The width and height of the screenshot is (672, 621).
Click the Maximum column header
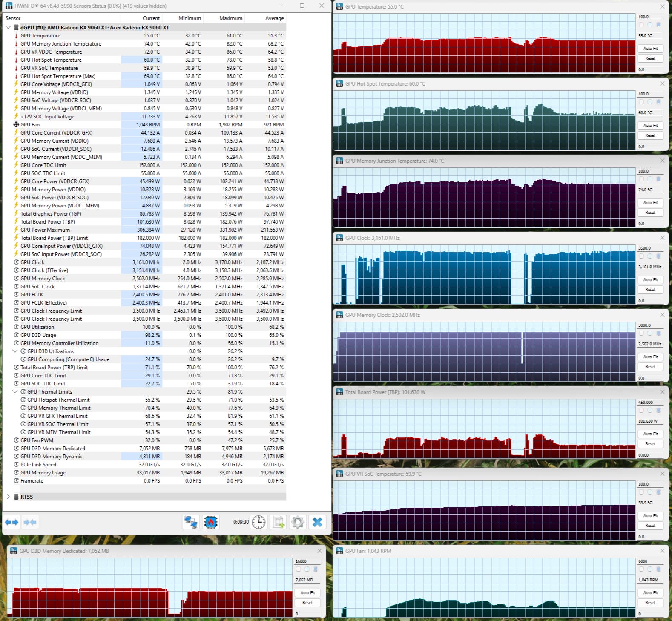click(224, 18)
